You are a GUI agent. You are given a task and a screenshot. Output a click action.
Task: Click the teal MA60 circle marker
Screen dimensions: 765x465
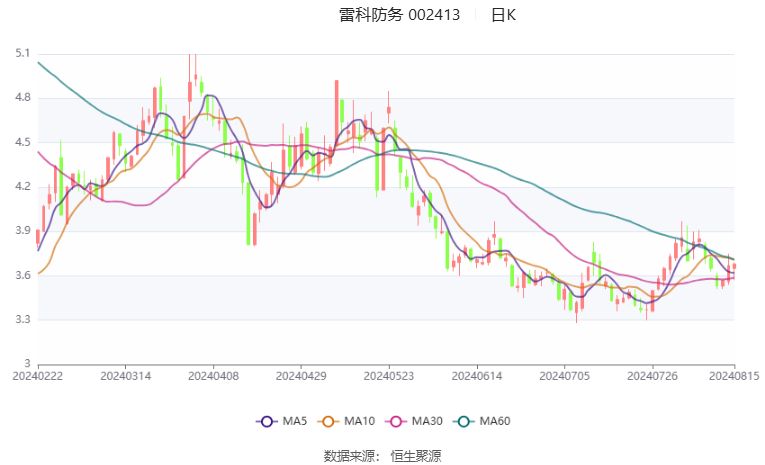pyautogui.click(x=463, y=422)
